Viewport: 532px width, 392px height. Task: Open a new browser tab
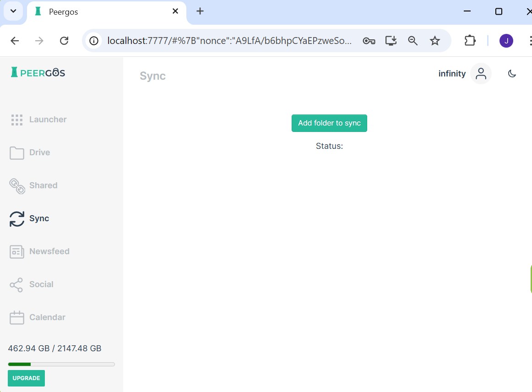200,11
